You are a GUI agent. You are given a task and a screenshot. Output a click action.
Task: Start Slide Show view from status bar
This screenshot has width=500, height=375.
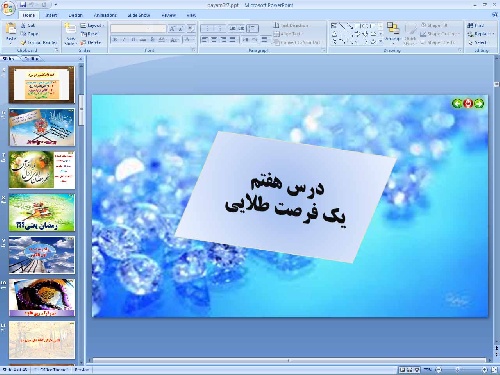(417, 370)
